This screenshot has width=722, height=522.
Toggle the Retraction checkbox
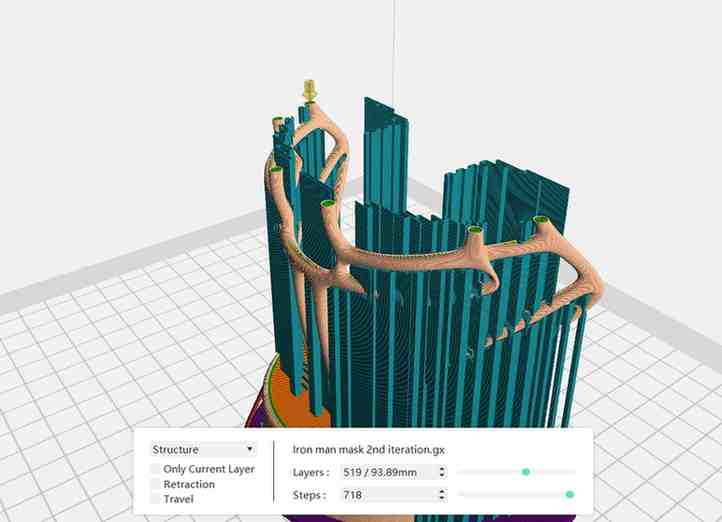click(155, 484)
